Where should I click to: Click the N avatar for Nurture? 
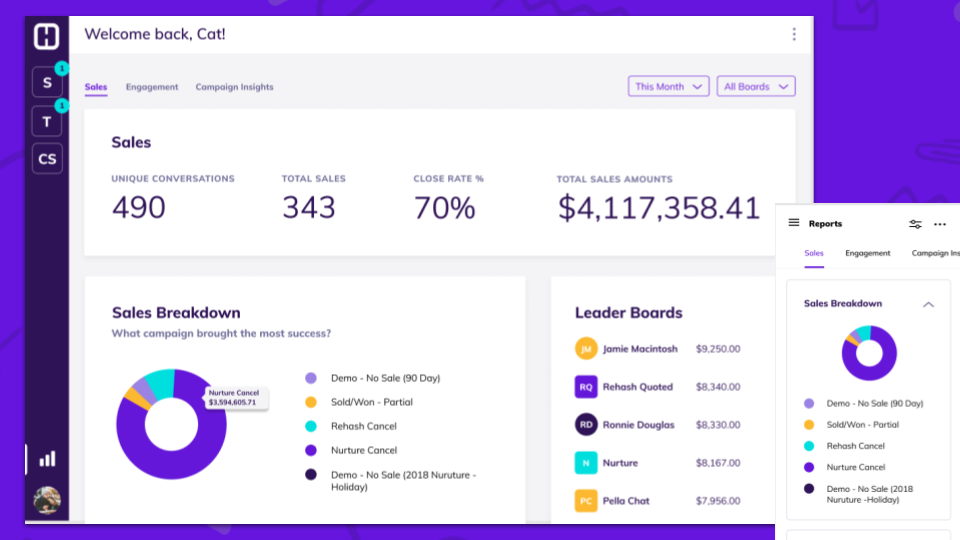586,463
